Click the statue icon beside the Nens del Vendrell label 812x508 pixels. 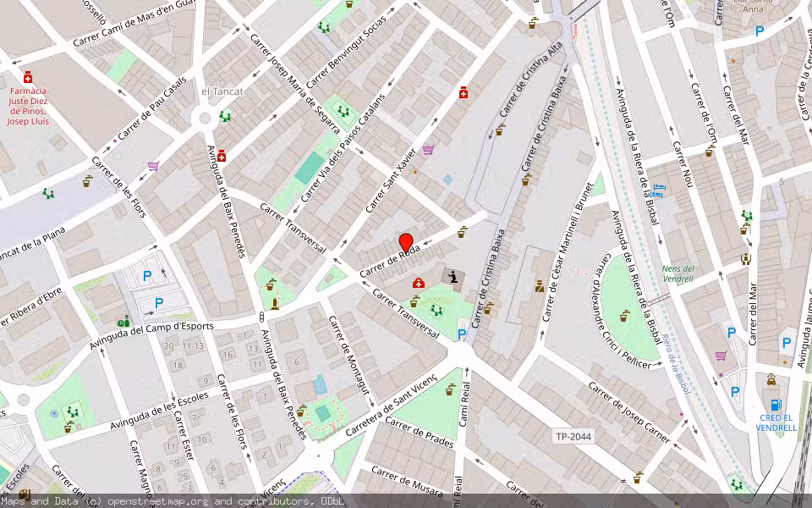pos(746,259)
